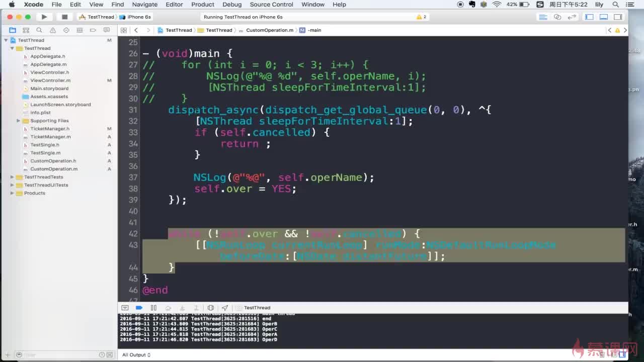Screen dimensions: 644x362
Task: Toggle the Utilities panel visibility
Action: click(x=618, y=17)
